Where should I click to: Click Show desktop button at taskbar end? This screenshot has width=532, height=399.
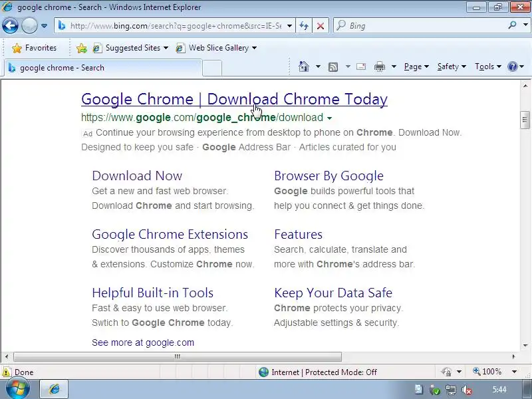pyautogui.click(x=526, y=390)
